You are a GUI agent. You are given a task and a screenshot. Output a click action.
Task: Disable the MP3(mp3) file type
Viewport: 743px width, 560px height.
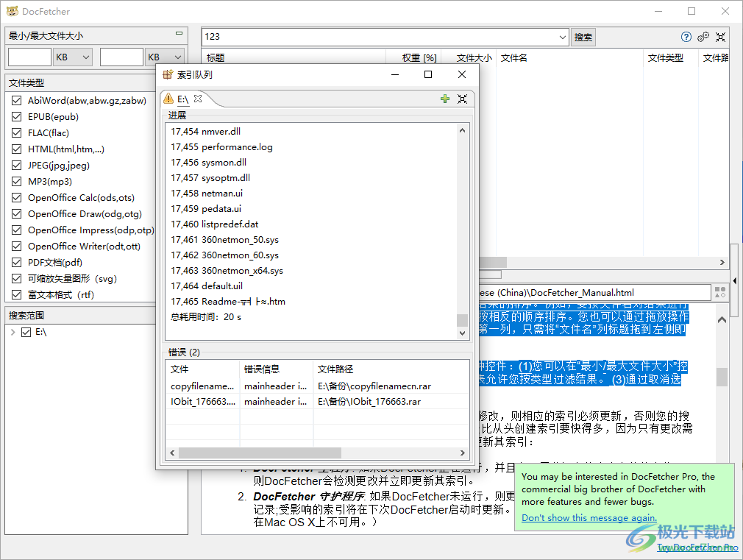point(17,181)
